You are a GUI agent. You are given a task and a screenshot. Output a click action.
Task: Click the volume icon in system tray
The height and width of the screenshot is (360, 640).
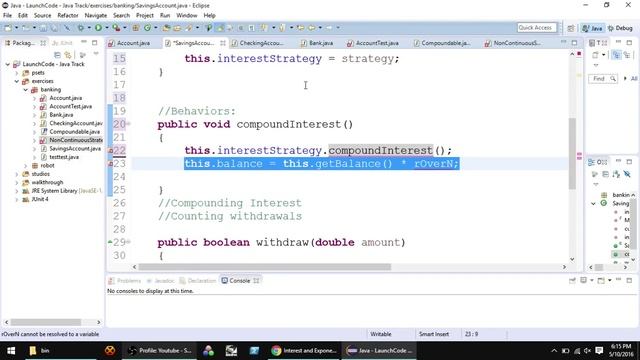(587, 351)
